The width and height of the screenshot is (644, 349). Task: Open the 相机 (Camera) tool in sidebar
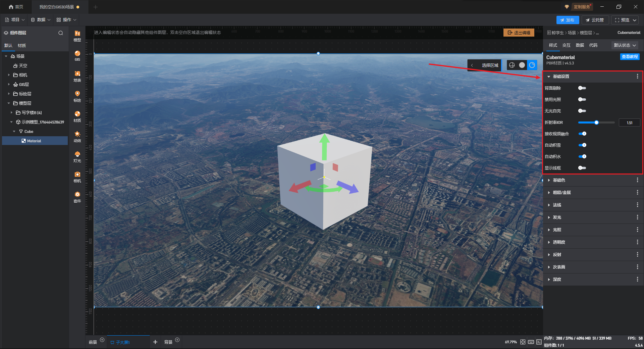click(x=77, y=177)
